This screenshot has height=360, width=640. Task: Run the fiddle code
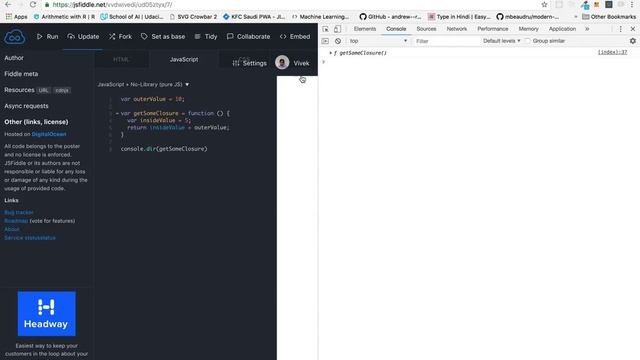tap(47, 36)
